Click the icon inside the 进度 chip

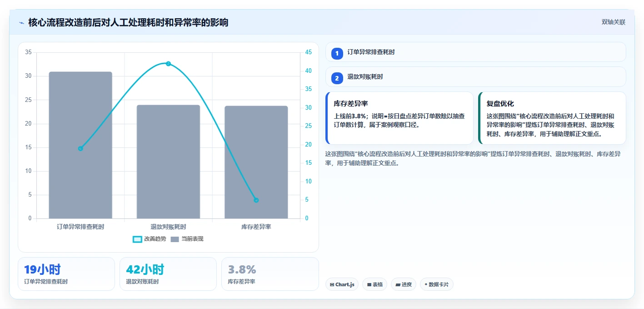click(398, 285)
